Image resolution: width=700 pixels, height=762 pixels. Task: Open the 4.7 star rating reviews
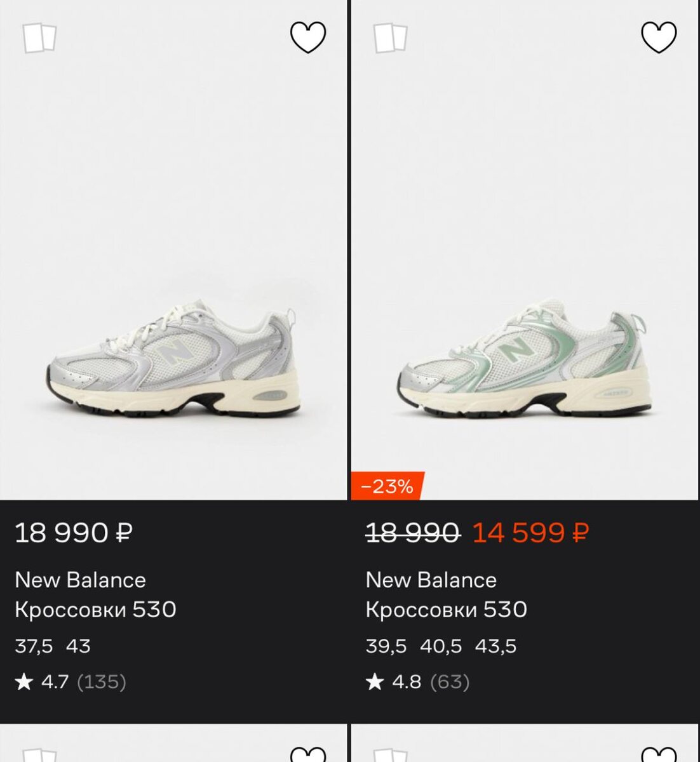pyautogui.click(x=70, y=682)
